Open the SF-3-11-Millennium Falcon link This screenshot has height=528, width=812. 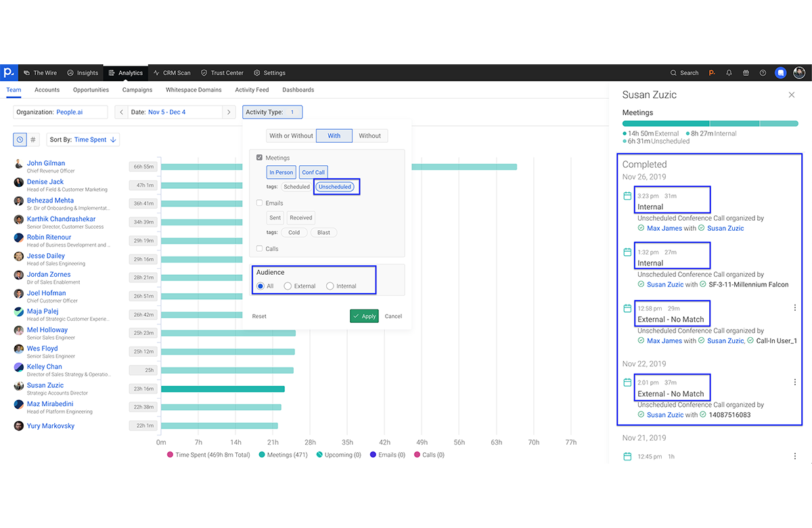pyautogui.click(x=748, y=284)
